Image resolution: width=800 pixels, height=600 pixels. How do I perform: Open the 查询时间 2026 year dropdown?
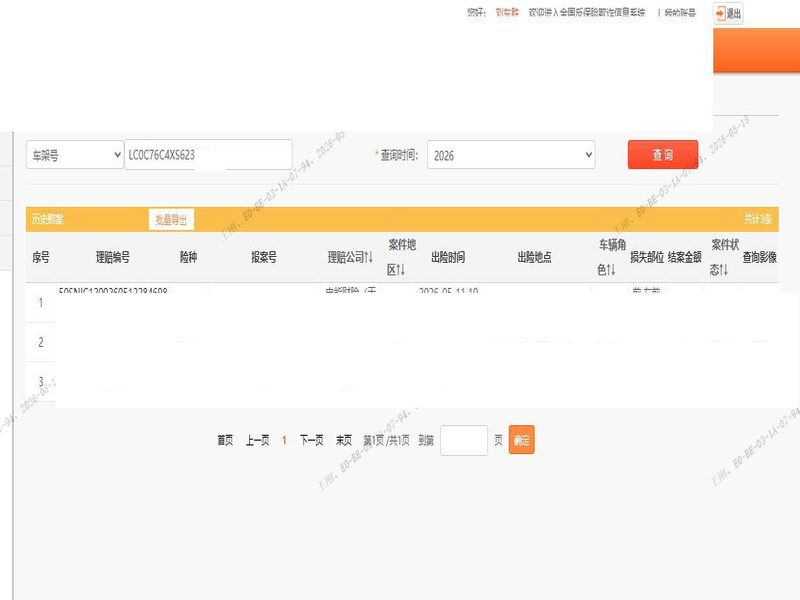point(511,155)
